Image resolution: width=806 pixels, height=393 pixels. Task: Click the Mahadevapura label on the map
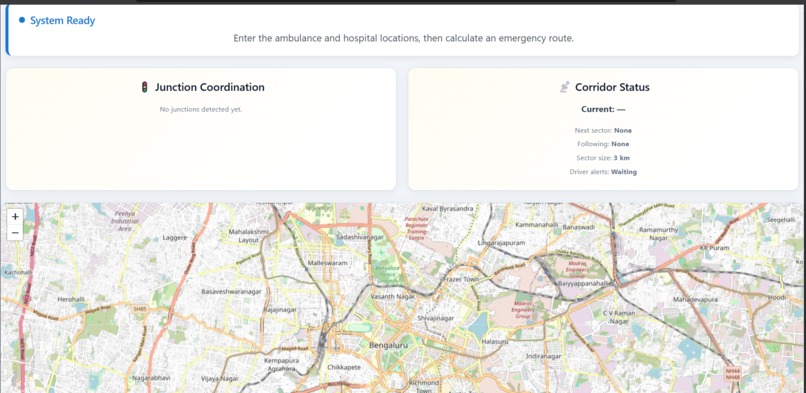(695, 299)
